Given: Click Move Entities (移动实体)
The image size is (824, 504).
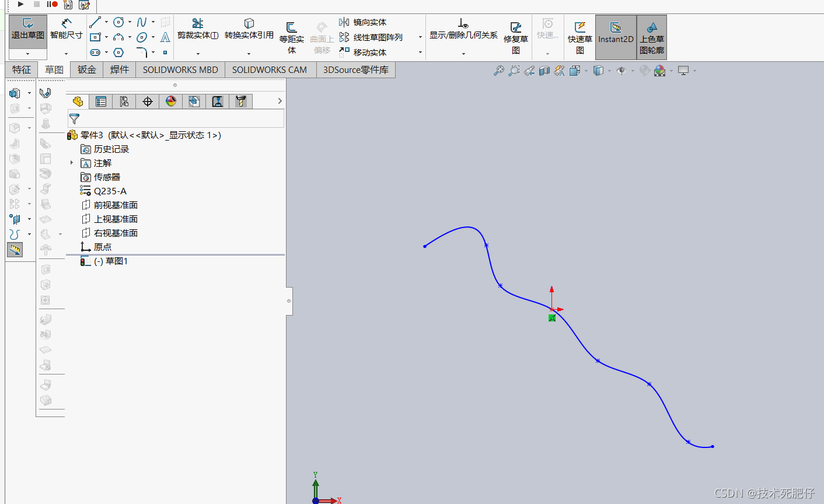Looking at the screenshot, I should [362, 52].
